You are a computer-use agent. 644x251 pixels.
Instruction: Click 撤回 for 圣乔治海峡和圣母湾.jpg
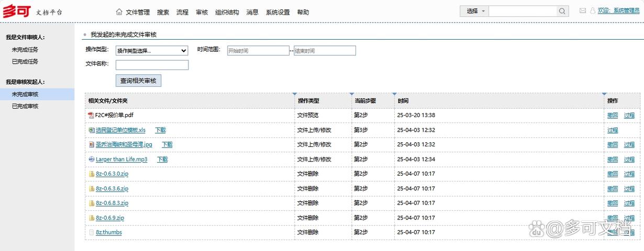coord(613,144)
